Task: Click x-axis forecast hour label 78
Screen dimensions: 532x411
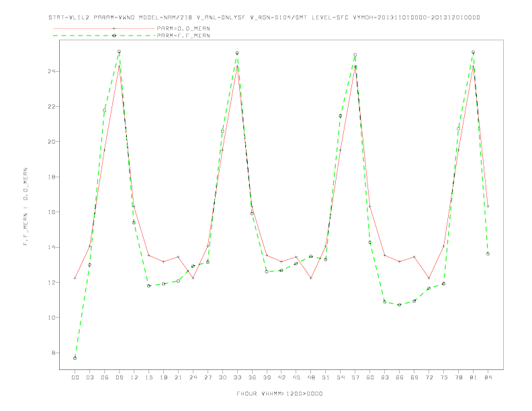Action: (458, 377)
